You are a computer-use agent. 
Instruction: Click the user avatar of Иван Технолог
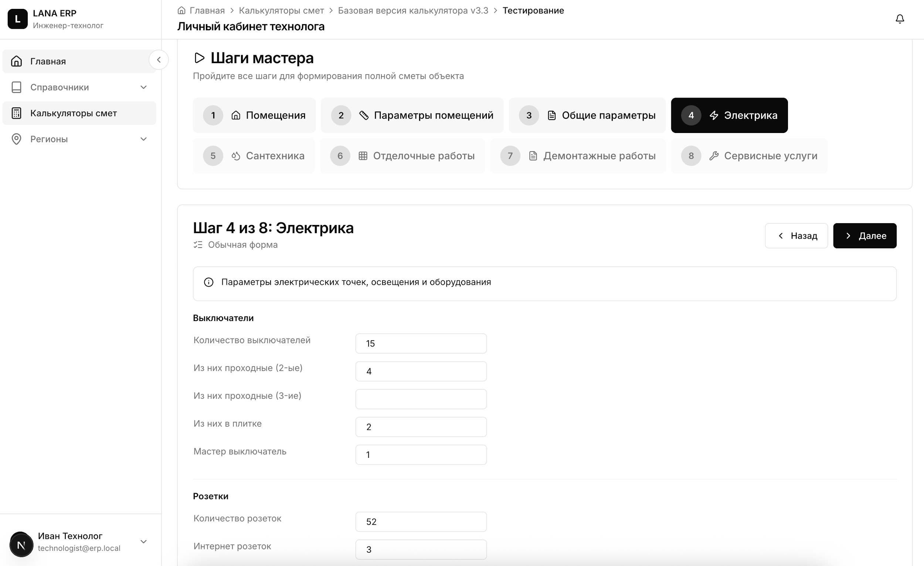point(21,544)
